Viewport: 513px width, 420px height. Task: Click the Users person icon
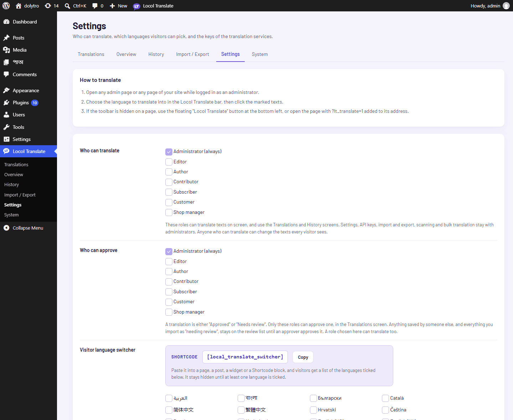6,115
